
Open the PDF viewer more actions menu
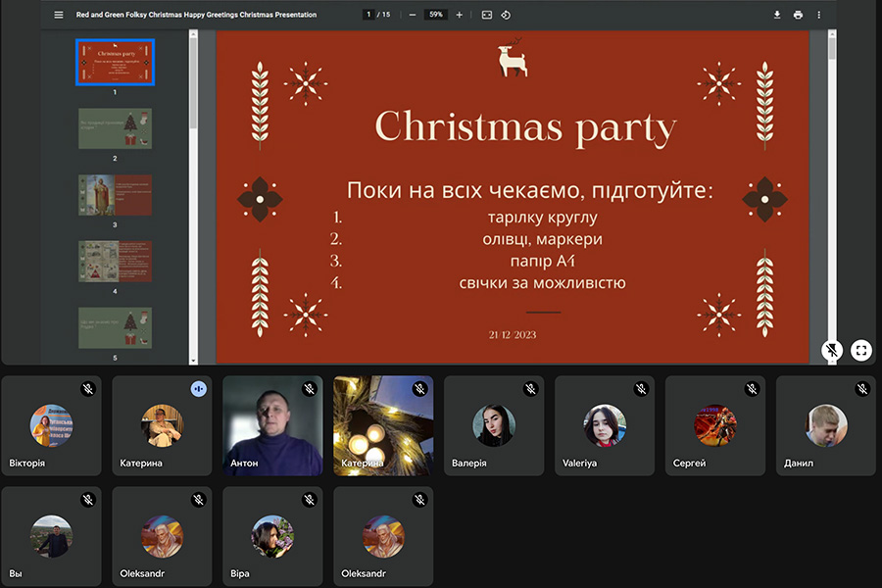[820, 15]
